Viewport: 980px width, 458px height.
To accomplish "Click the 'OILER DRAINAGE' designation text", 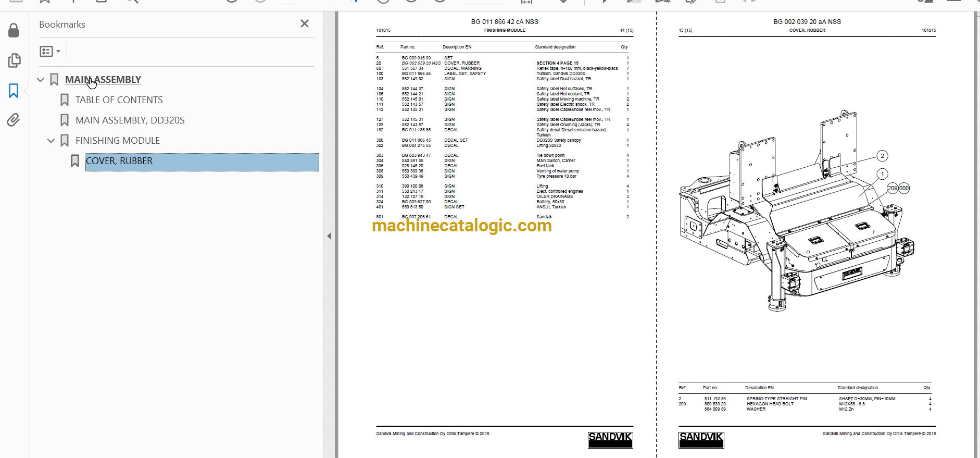I will point(555,196).
